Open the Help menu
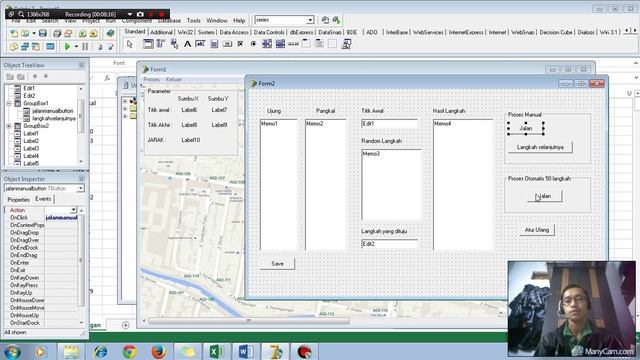Viewport: 640px width, 360px height. point(239,20)
